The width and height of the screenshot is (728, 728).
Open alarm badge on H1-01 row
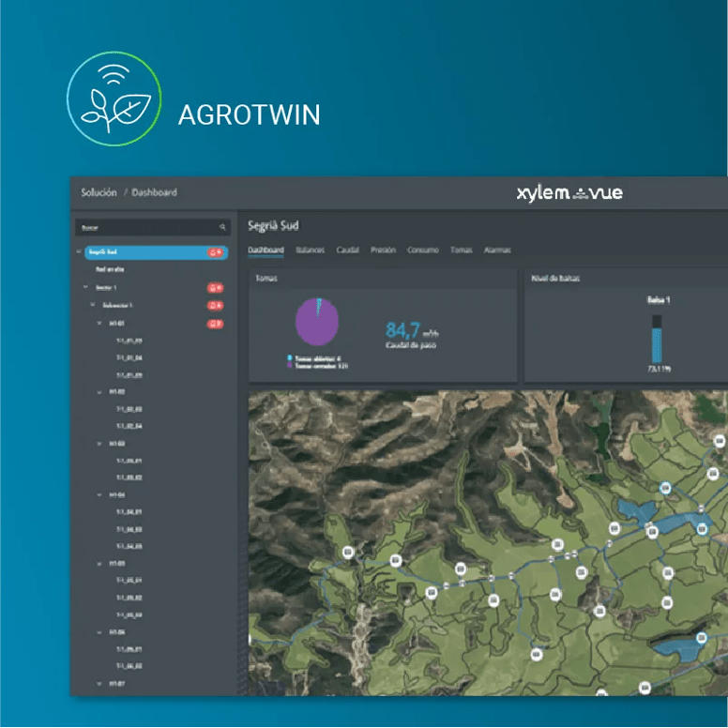coord(215,324)
